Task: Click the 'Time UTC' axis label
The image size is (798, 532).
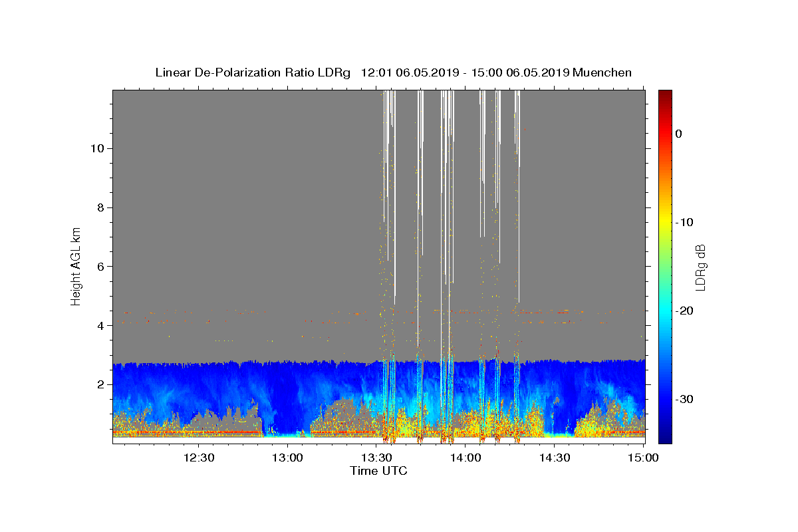Action: pos(378,471)
